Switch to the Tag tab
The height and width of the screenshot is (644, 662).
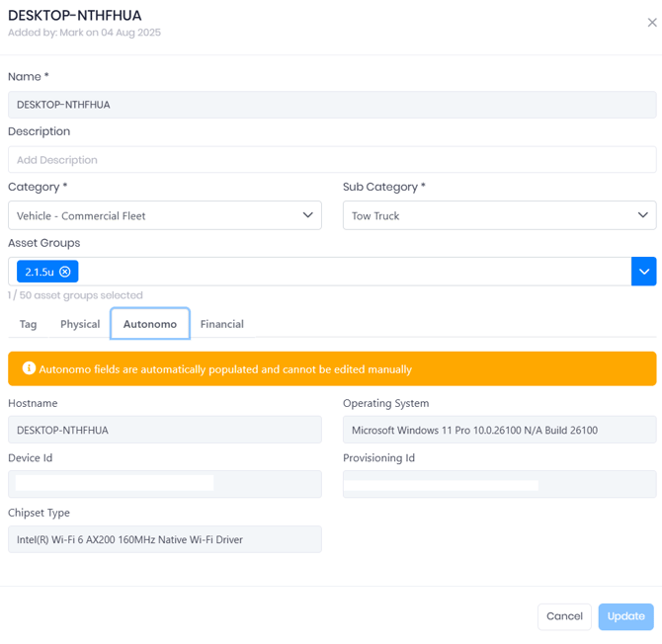(x=28, y=324)
